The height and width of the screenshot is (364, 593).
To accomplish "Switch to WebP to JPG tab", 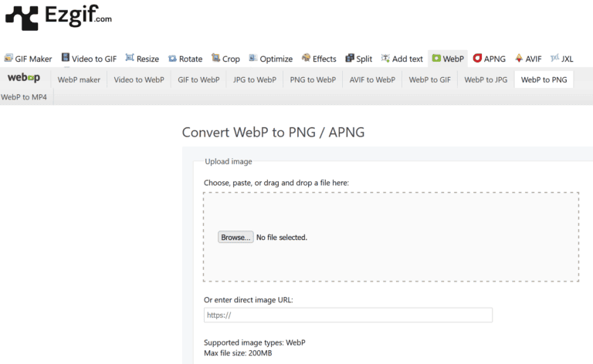I will [486, 79].
